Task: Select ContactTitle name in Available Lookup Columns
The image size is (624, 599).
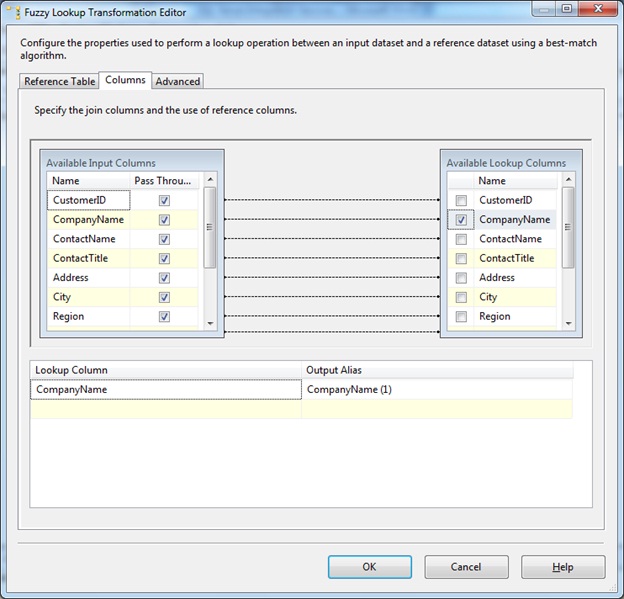Action: coord(515,258)
